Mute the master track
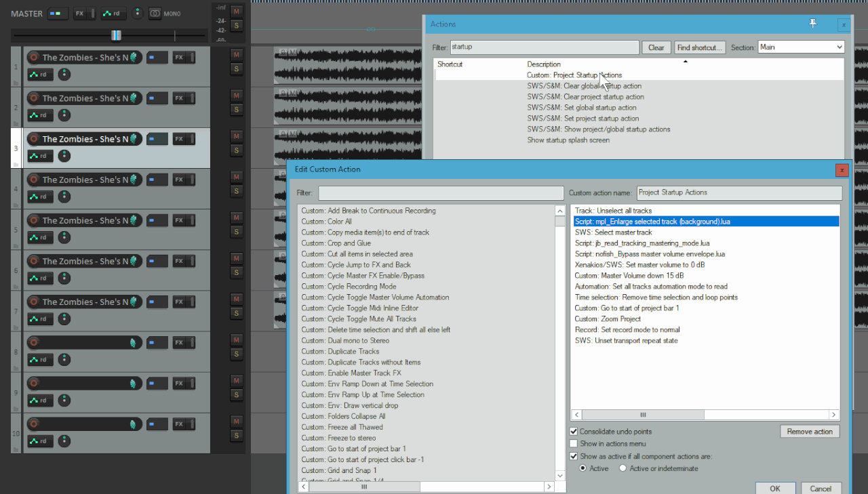Screen dimensions: 868x494 pyautogui.click(x=236, y=12)
